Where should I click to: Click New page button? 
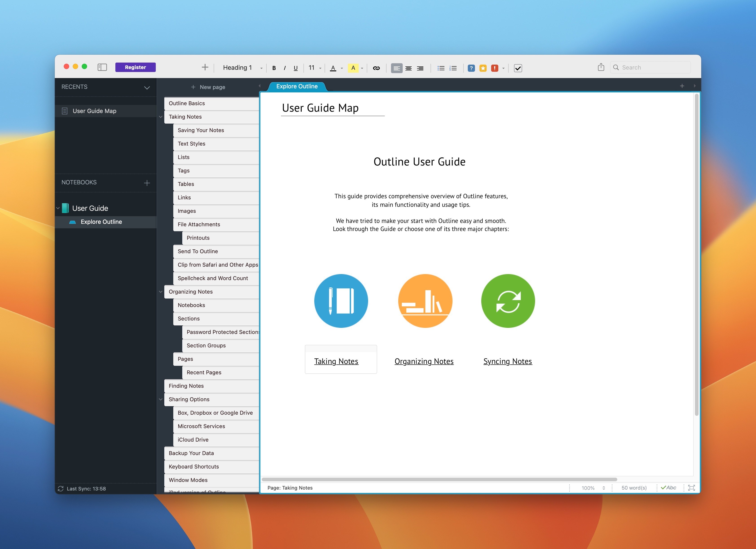pyautogui.click(x=208, y=87)
